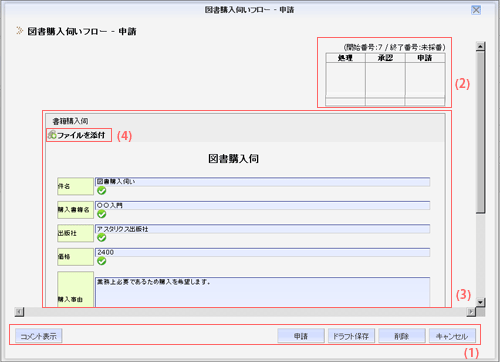Click the 価格 field label

[x=75, y=257]
